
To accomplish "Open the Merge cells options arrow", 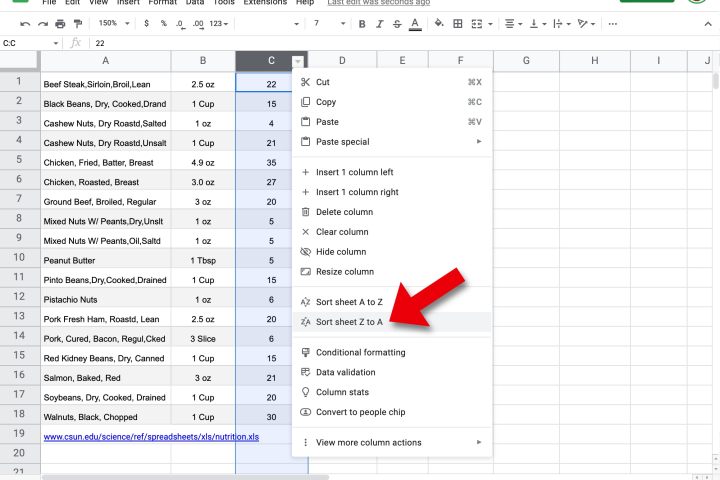I will [490, 24].
